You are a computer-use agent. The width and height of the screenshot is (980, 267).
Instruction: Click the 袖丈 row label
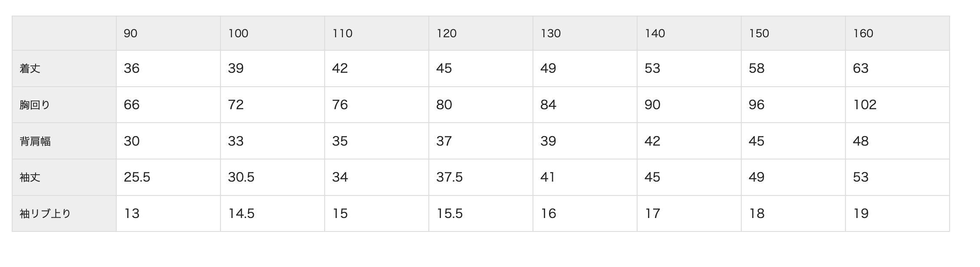[64, 177]
